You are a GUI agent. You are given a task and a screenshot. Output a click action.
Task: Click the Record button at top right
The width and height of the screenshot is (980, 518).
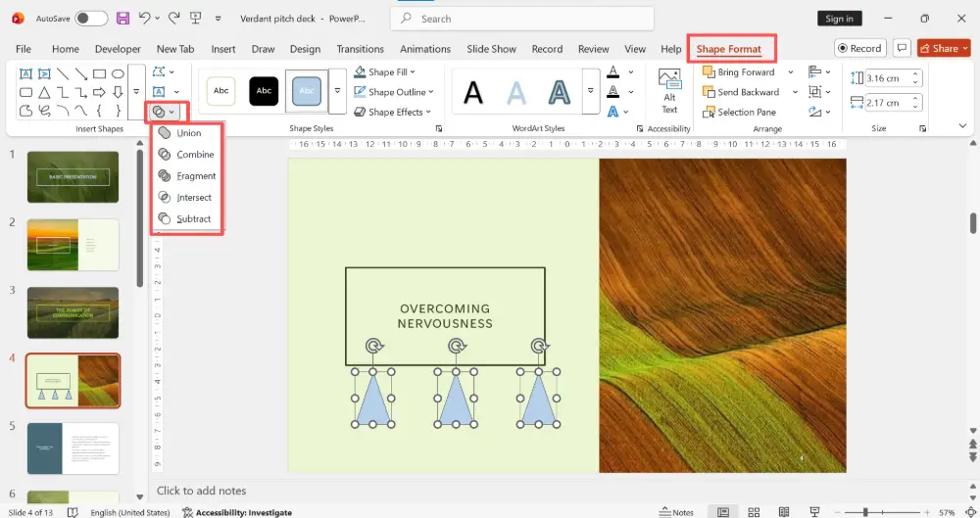point(860,48)
